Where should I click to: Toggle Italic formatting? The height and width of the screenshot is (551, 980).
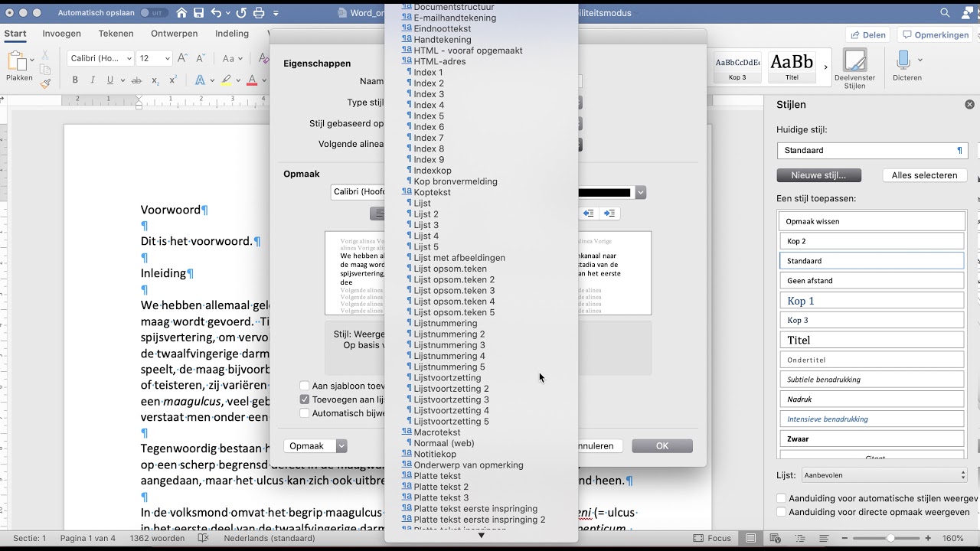(x=93, y=80)
